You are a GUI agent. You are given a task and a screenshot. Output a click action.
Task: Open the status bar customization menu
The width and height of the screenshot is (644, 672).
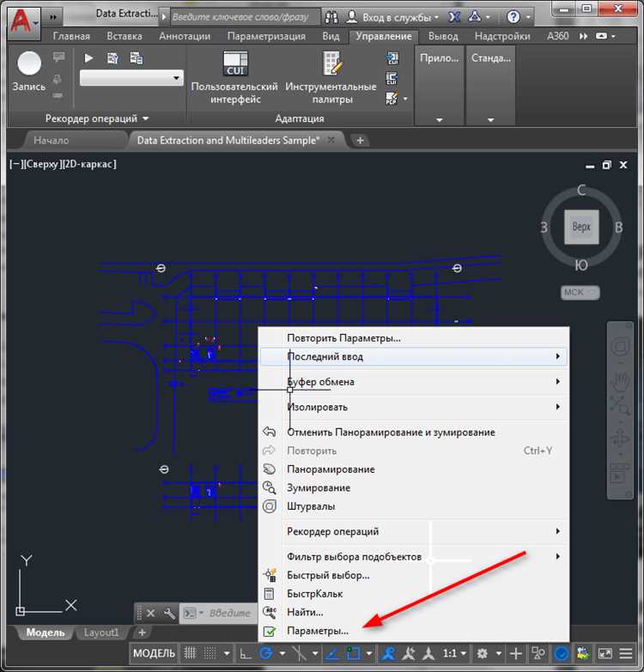(x=627, y=653)
